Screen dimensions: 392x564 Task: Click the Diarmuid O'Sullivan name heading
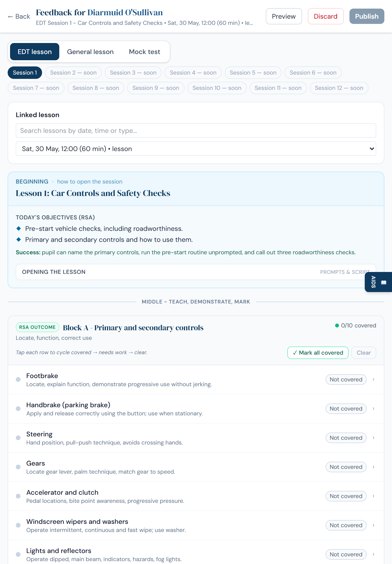tap(125, 12)
